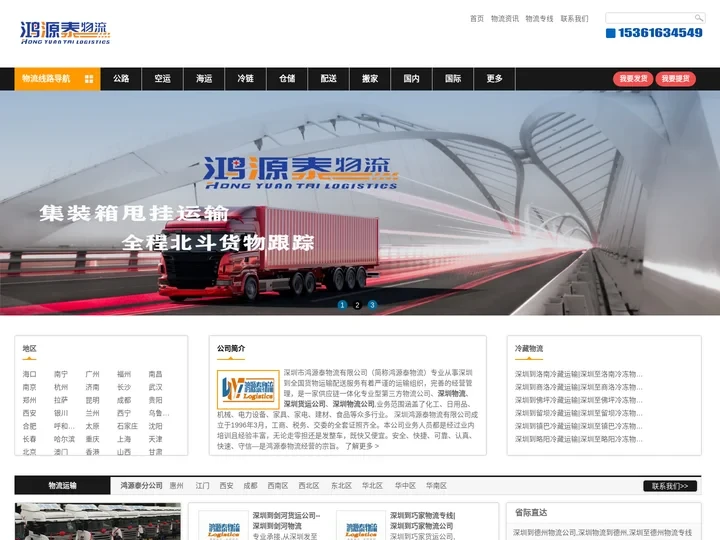The height and width of the screenshot is (540, 720).
Task: Open the 石家庄 region link
Action: 127,426
